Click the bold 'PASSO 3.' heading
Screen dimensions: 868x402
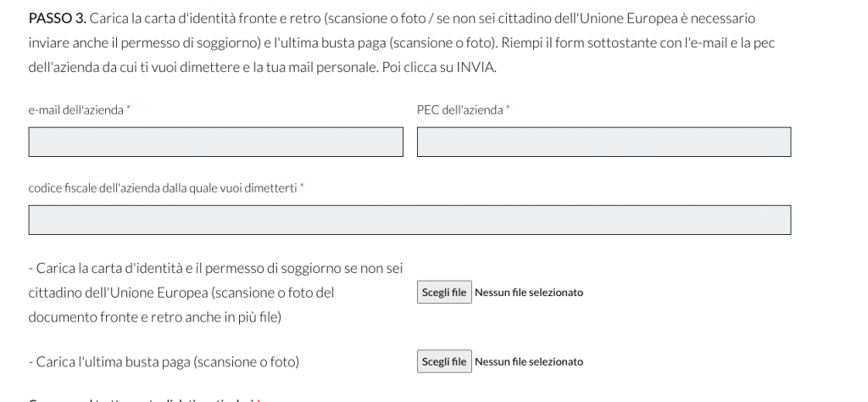click(57, 18)
